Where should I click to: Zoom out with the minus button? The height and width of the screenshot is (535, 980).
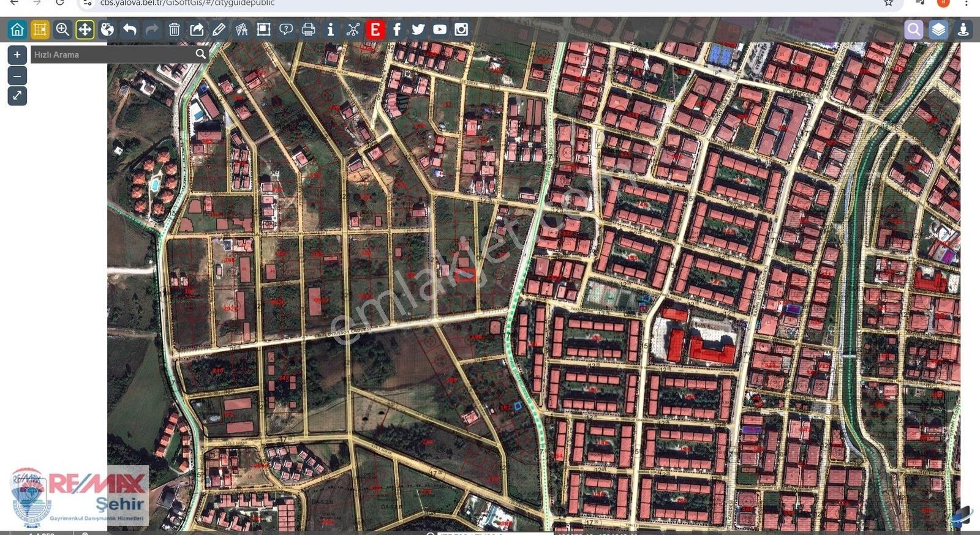point(17,76)
